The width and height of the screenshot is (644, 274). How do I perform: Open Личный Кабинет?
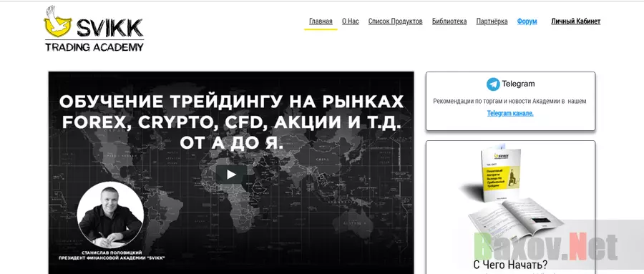pyautogui.click(x=576, y=21)
